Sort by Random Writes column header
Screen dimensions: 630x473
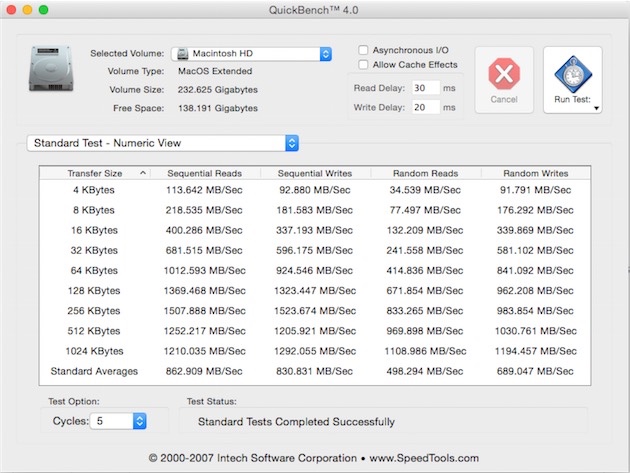tap(536, 173)
